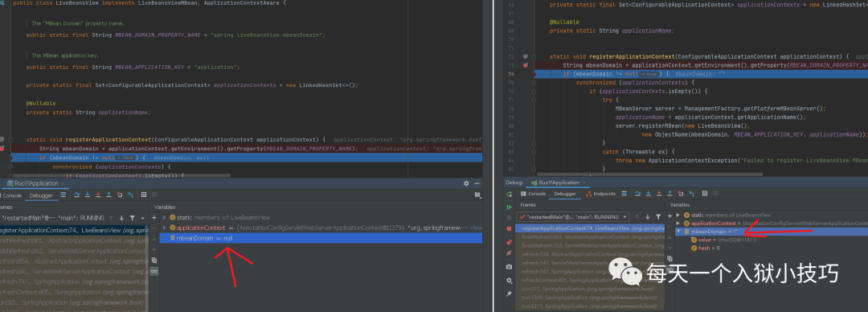The height and width of the screenshot is (312, 868).
Task: Filter frames in the left Frames pane
Action: [x=133, y=218]
